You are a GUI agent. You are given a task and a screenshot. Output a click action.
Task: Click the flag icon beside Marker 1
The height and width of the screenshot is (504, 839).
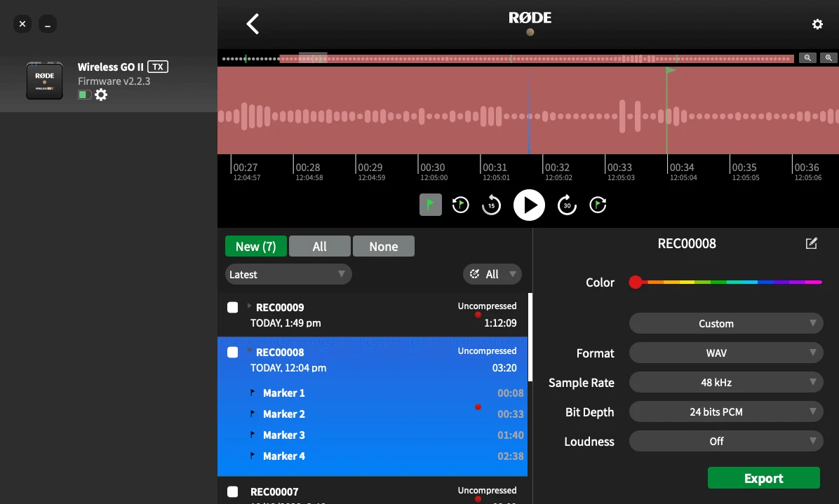(253, 393)
